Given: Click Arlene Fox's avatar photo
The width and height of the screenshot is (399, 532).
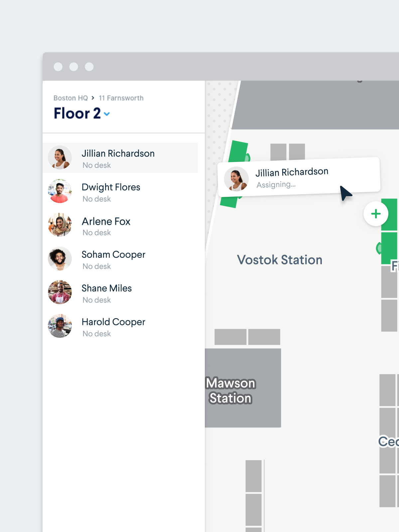Looking at the screenshot, I should [60, 225].
